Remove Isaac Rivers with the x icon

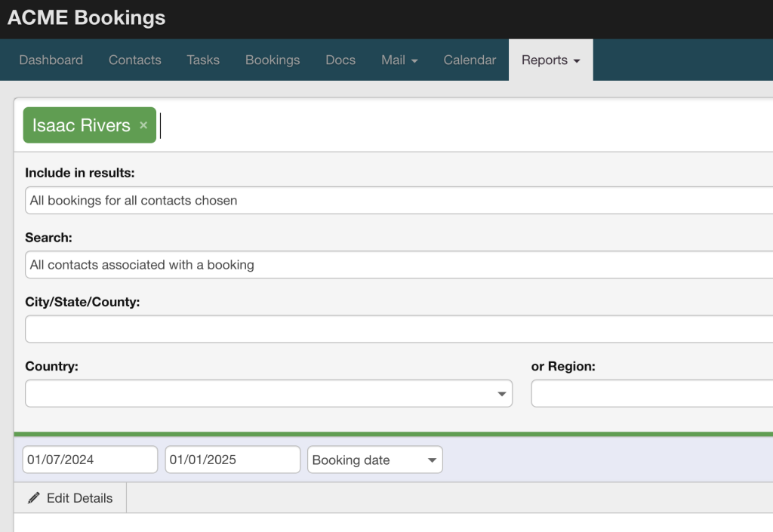143,125
